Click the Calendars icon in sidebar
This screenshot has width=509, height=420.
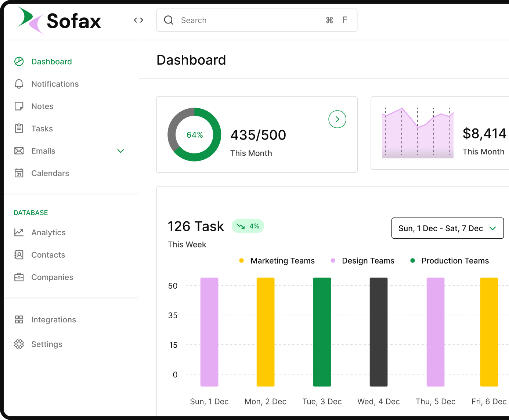[19, 173]
